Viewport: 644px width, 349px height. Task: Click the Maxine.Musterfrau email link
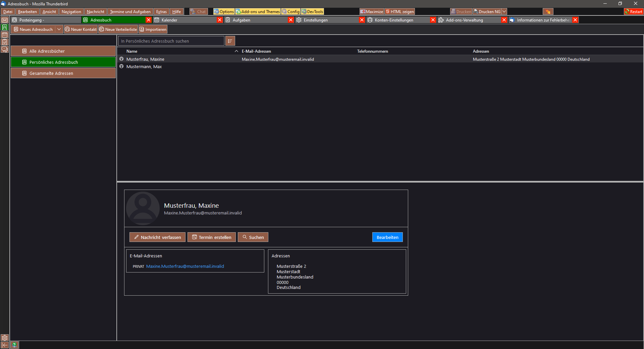click(185, 266)
